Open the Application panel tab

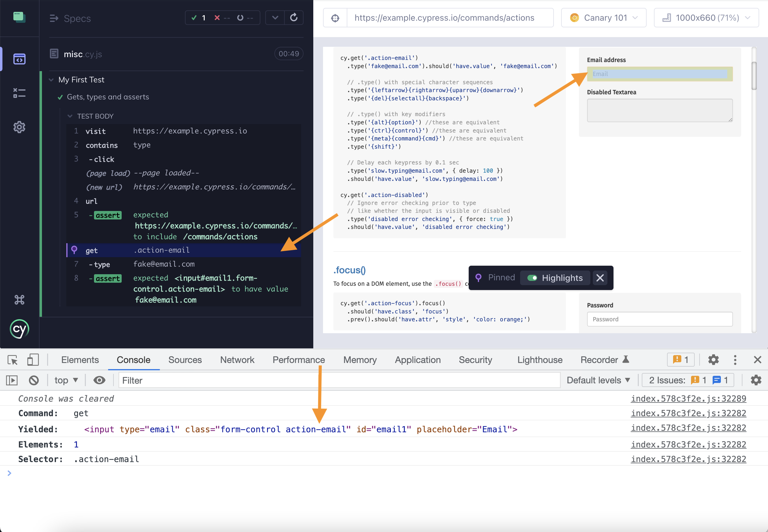(418, 360)
